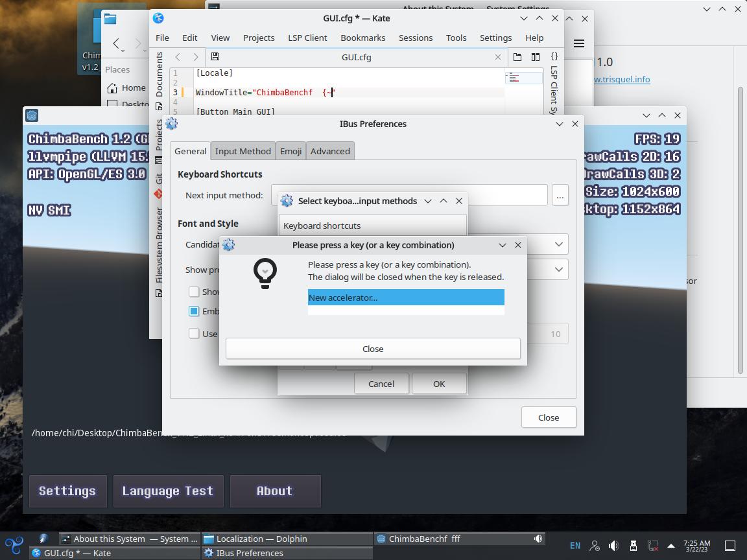Click the About button in ChimbaBench

275,491
